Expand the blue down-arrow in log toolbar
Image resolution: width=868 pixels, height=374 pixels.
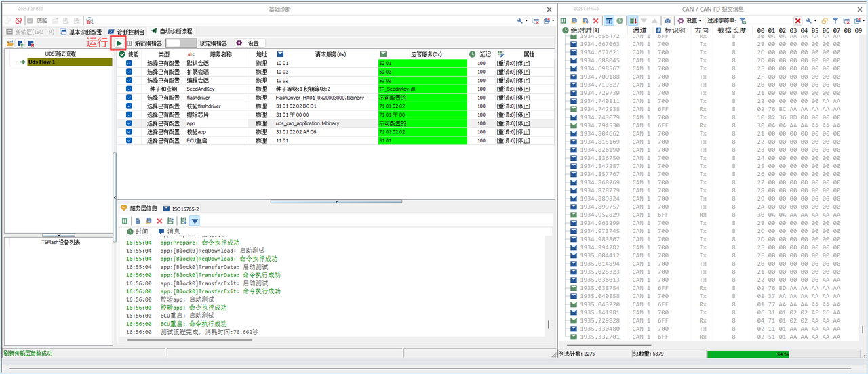195,221
